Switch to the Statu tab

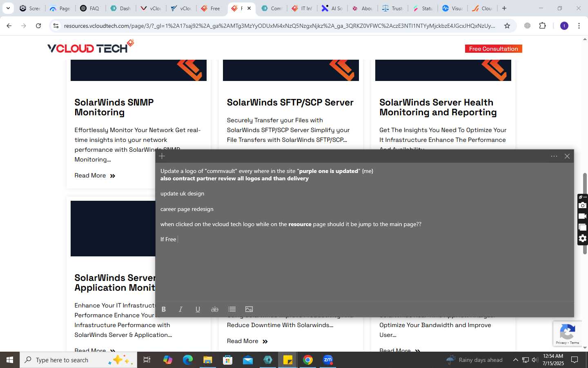pos(423,8)
